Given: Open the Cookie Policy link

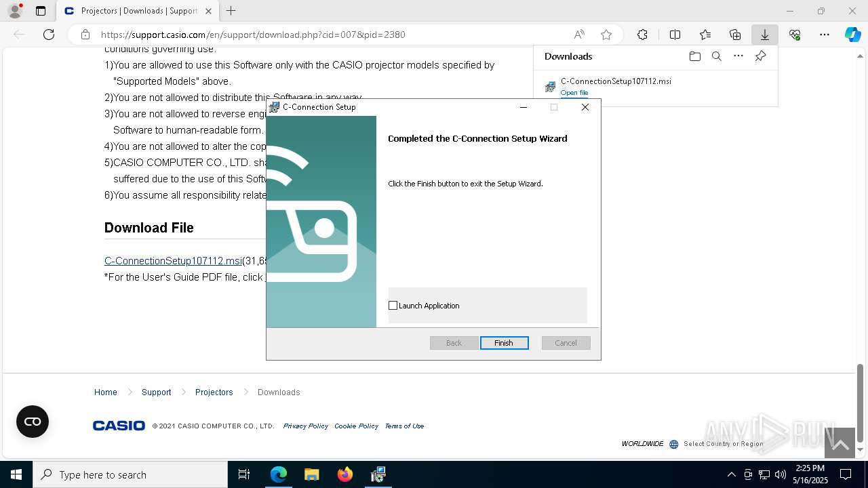Looking at the screenshot, I should 356,426.
